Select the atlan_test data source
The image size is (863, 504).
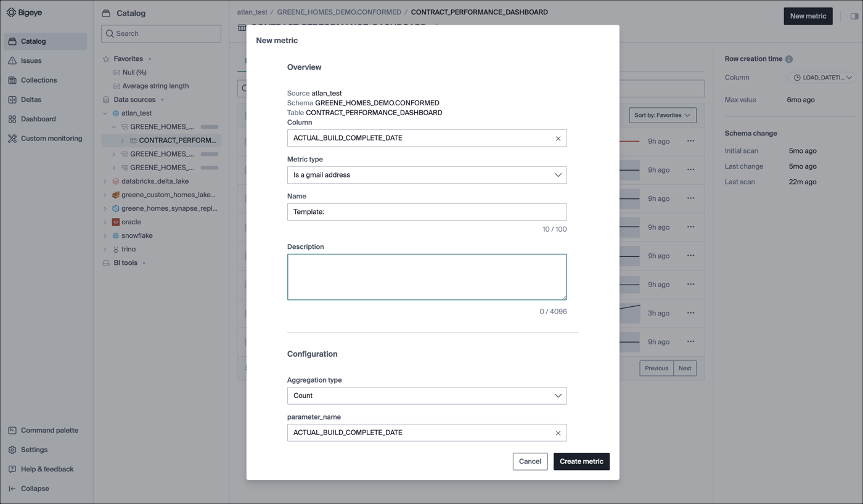pyautogui.click(x=136, y=113)
